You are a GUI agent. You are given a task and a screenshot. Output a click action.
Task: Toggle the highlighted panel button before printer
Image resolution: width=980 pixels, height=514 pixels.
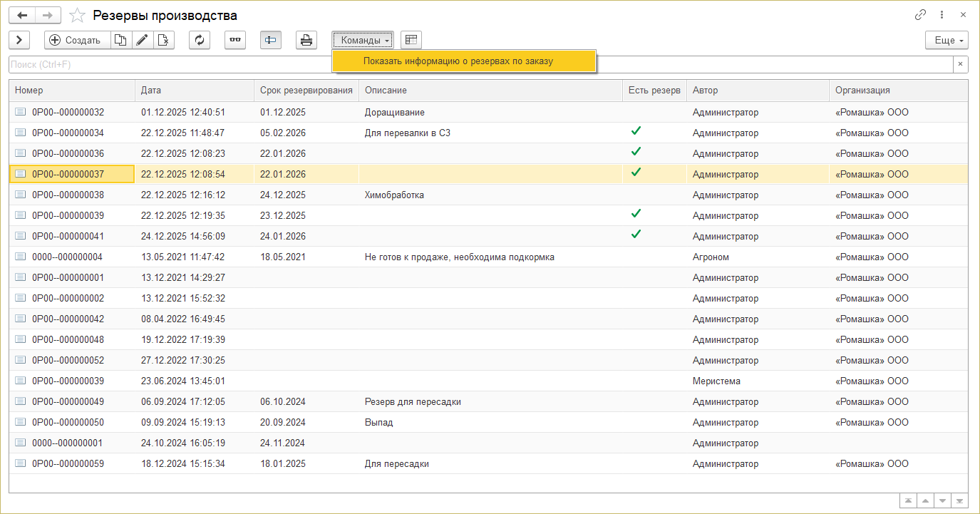point(270,40)
